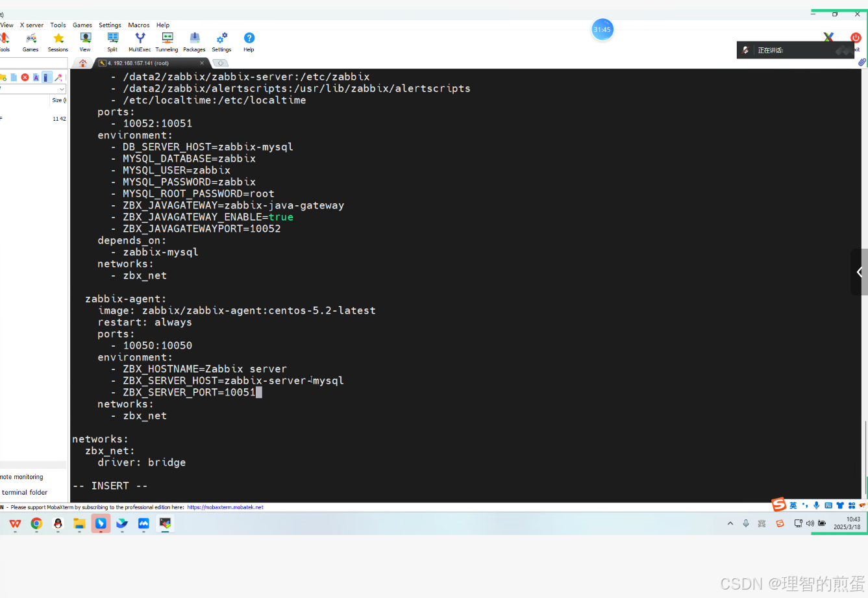Open the Help menu

(163, 25)
